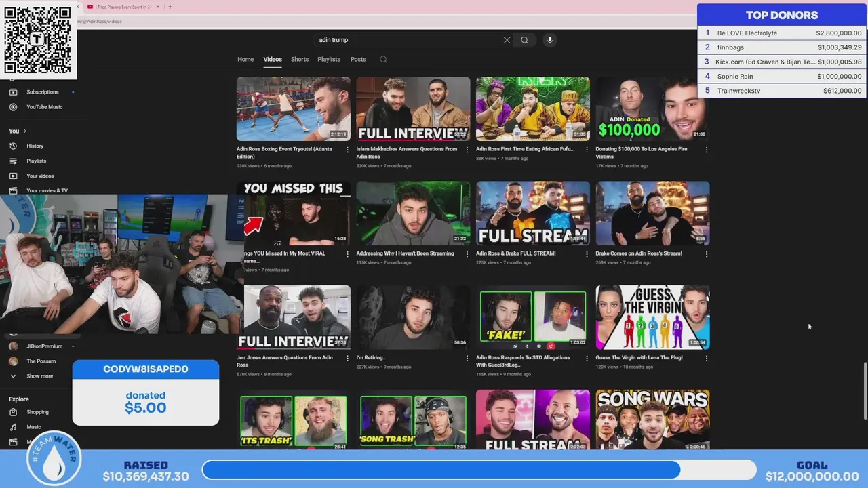Click the fundraising progress bar
Image resolution: width=868 pixels, height=488 pixels.
479,470
